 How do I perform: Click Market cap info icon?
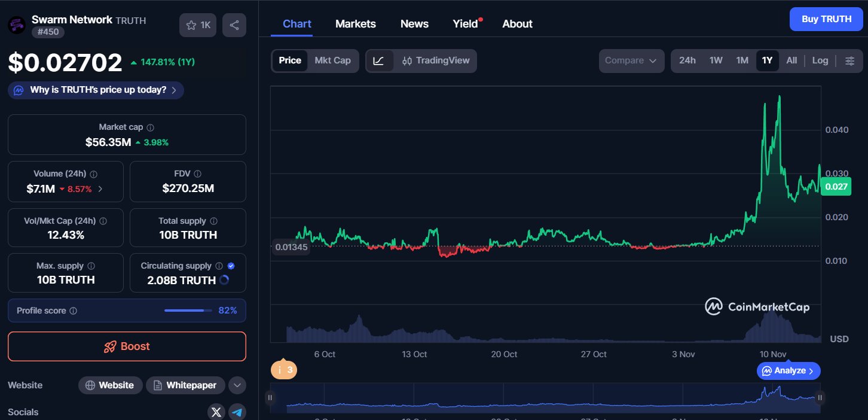pos(151,127)
